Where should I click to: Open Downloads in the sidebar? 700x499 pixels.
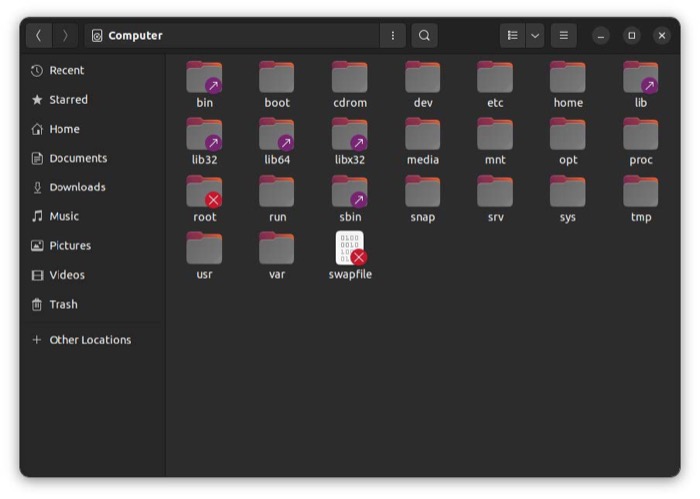coord(94,187)
